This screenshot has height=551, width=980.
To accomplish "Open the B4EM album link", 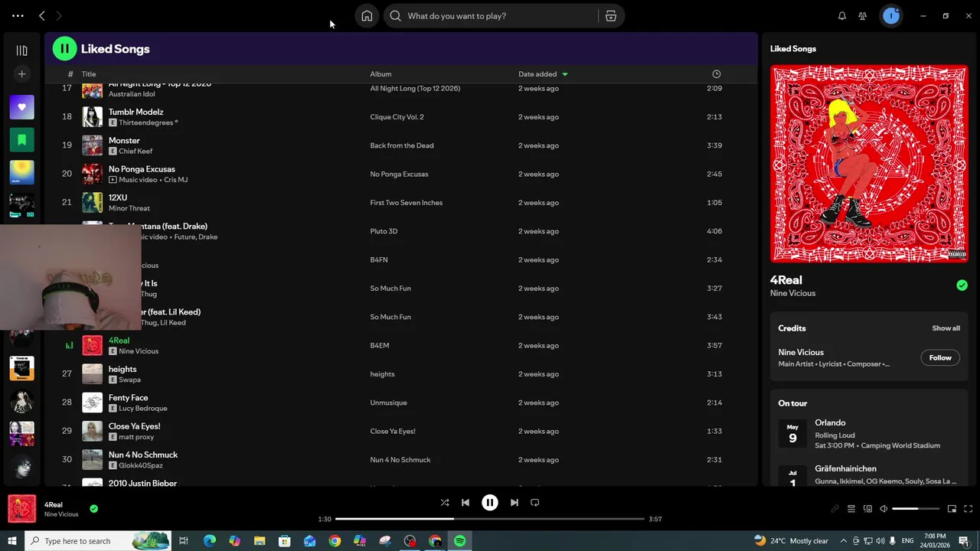I will point(380,345).
